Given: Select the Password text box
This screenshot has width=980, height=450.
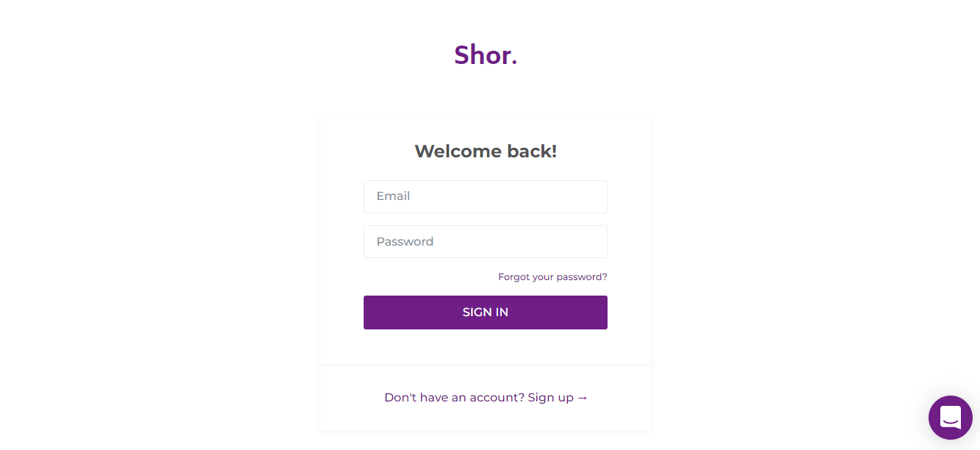Looking at the screenshot, I should (485, 241).
